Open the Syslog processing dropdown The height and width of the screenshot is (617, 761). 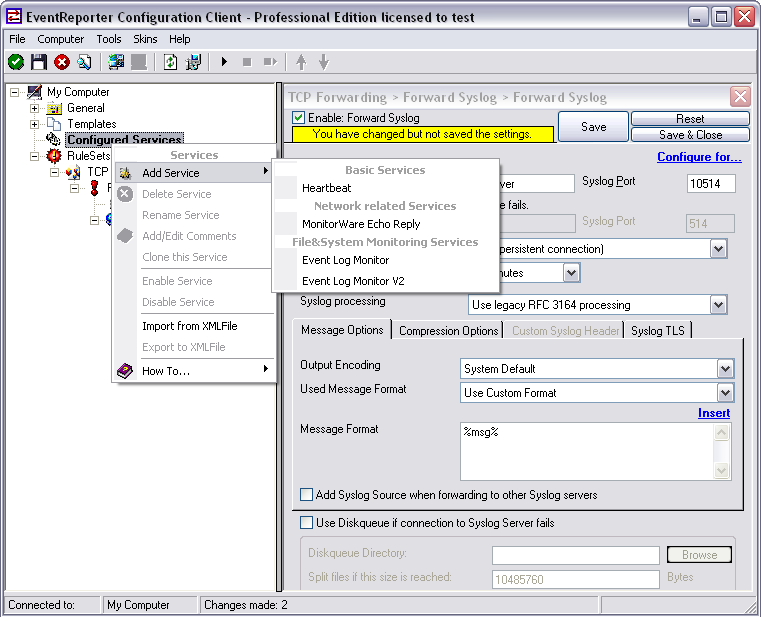point(718,305)
